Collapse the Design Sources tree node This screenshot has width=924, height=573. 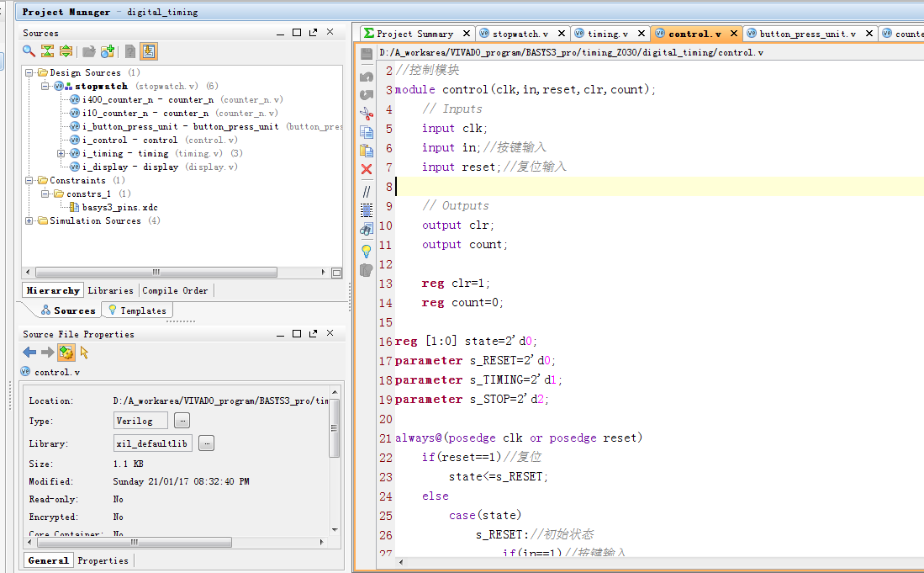pyautogui.click(x=30, y=73)
